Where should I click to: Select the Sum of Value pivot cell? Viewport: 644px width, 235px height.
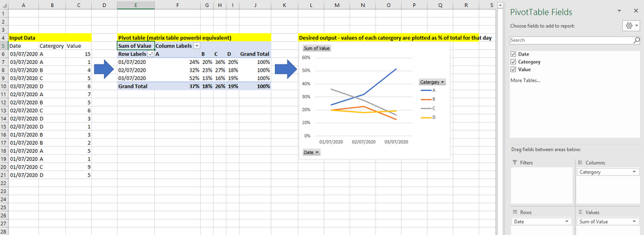[136, 46]
